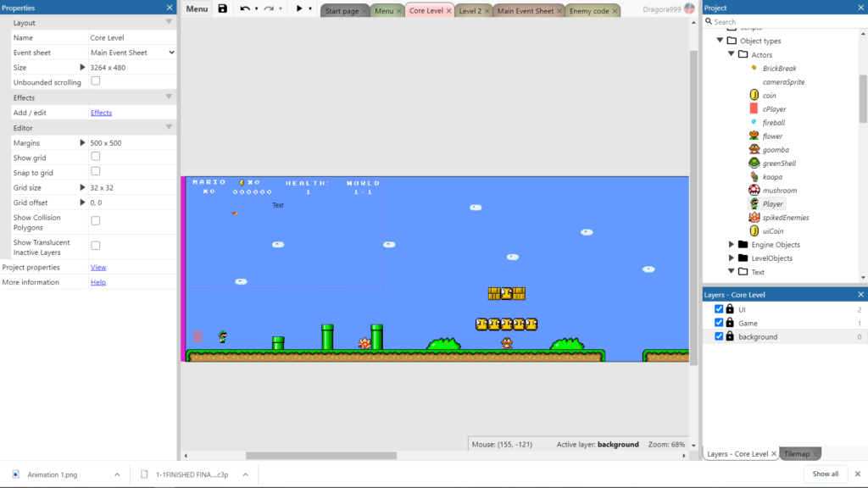
Task: Enable Show Translucent Inactive Layers checkbox
Action: click(x=96, y=246)
